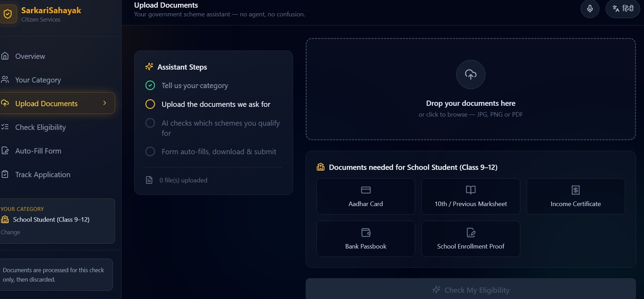644x299 pixels.
Task: Switch language with the Hindi button
Action: coord(623,9)
